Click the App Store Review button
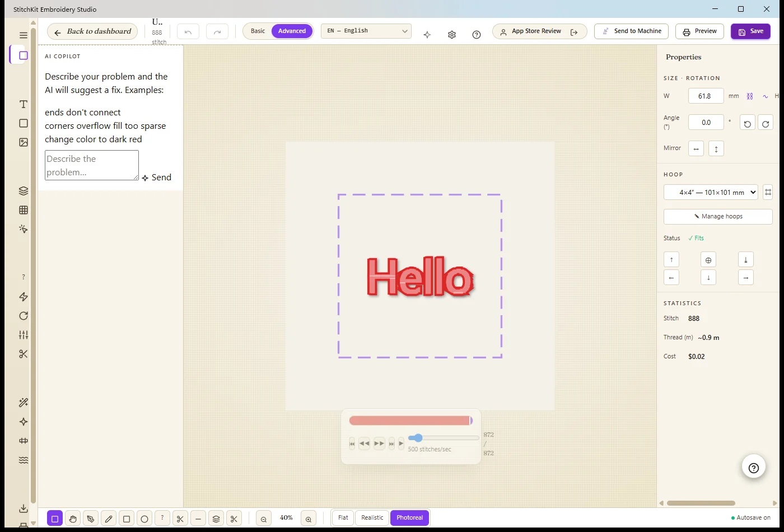 coord(540,31)
